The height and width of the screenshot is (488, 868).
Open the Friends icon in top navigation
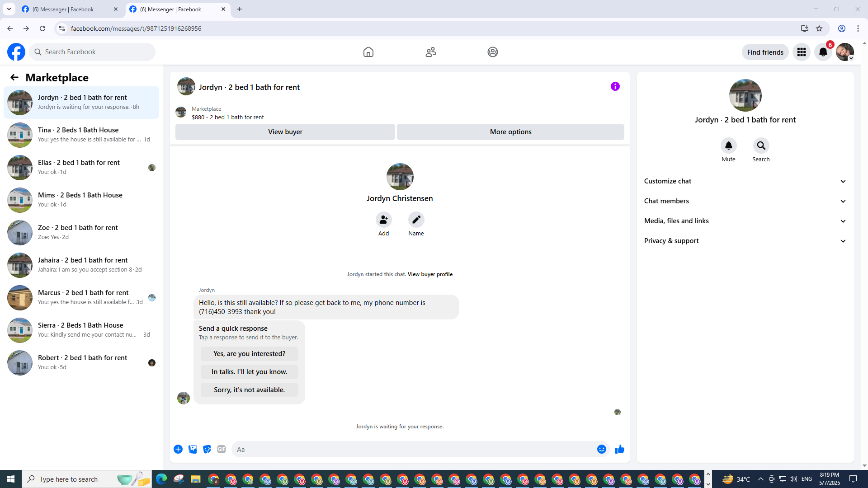pyautogui.click(x=430, y=52)
